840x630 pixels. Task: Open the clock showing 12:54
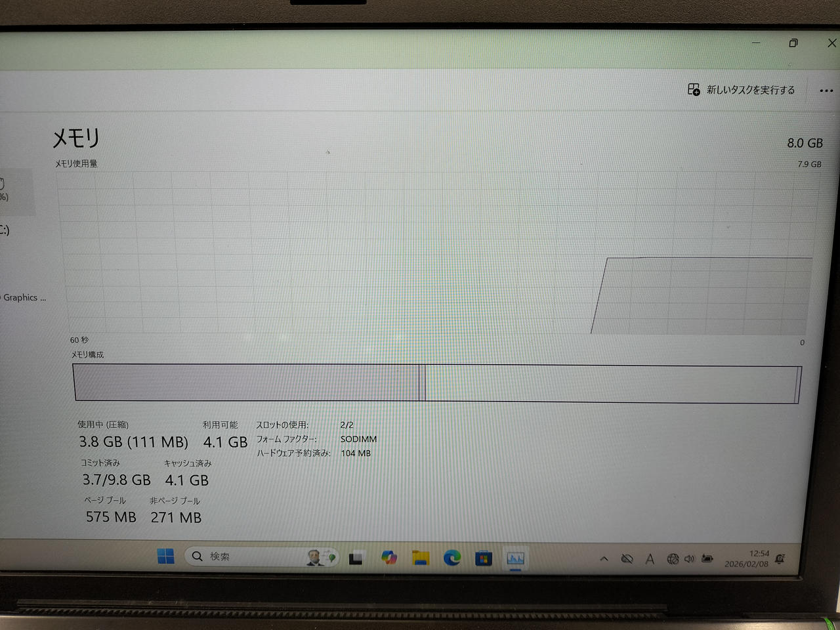[747, 559]
